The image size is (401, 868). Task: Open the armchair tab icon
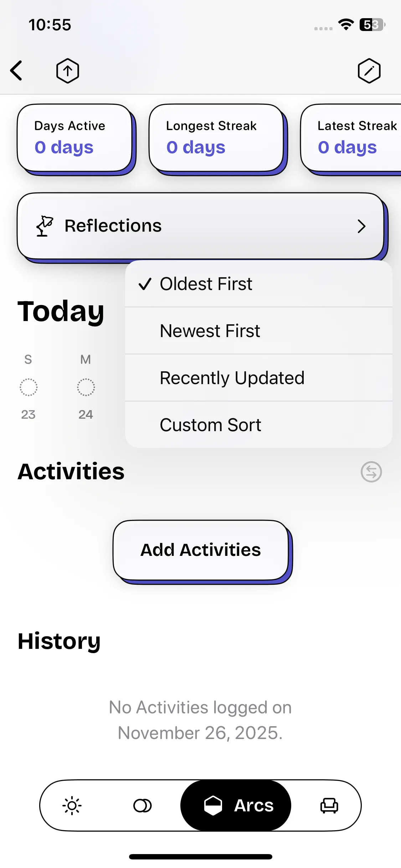329,805
